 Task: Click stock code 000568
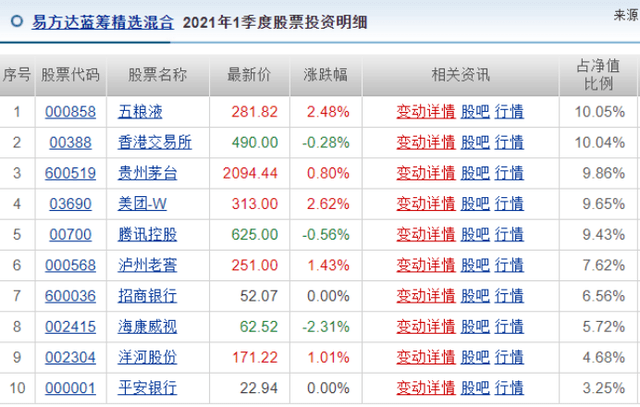pyautogui.click(x=70, y=265)
